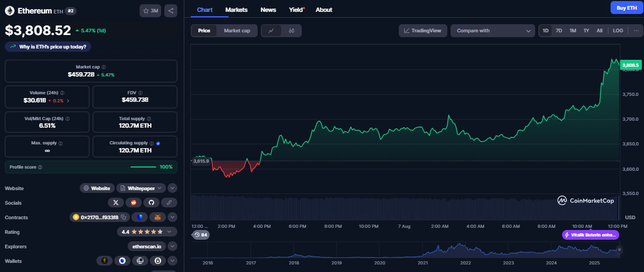Viewport: 644px width, 272px height.
Task: Open volume details arrow next to -0.2%
Action: tap(68, 100)
